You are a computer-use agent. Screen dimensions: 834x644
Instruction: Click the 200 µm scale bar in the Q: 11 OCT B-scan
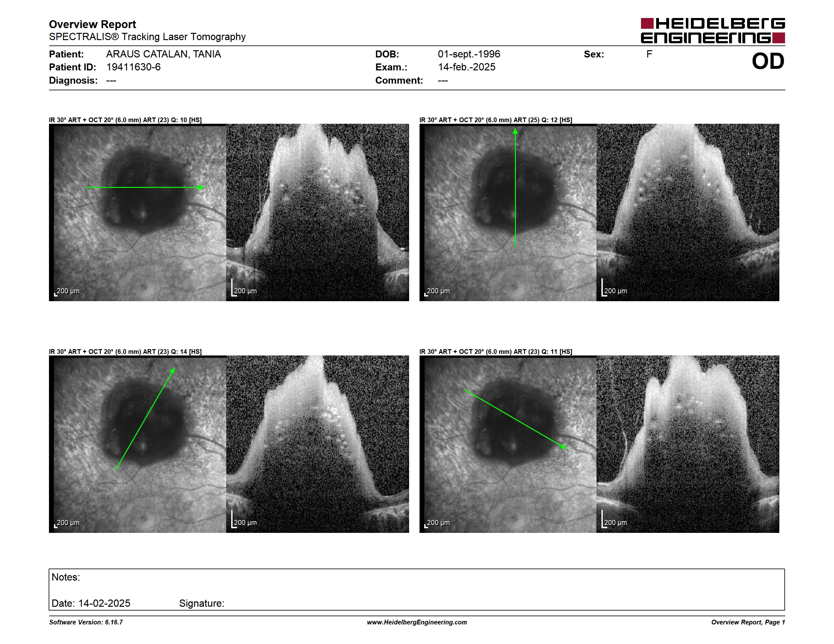[614, 520]
